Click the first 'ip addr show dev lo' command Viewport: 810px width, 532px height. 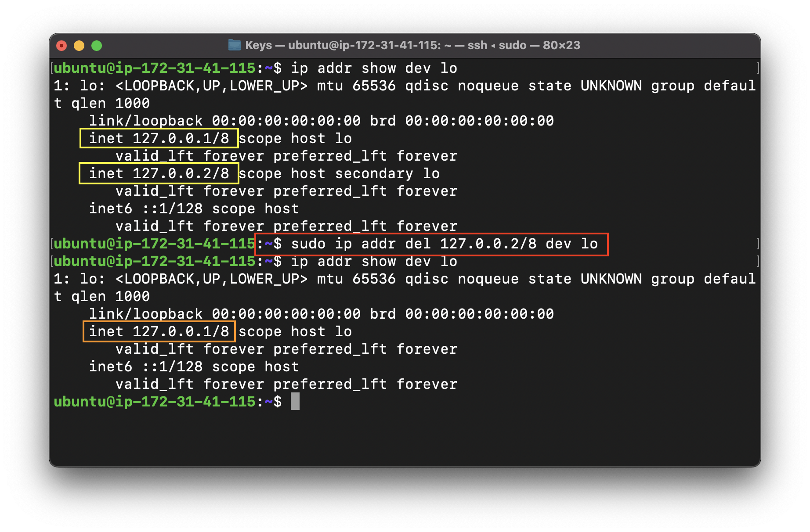(374, 68)
